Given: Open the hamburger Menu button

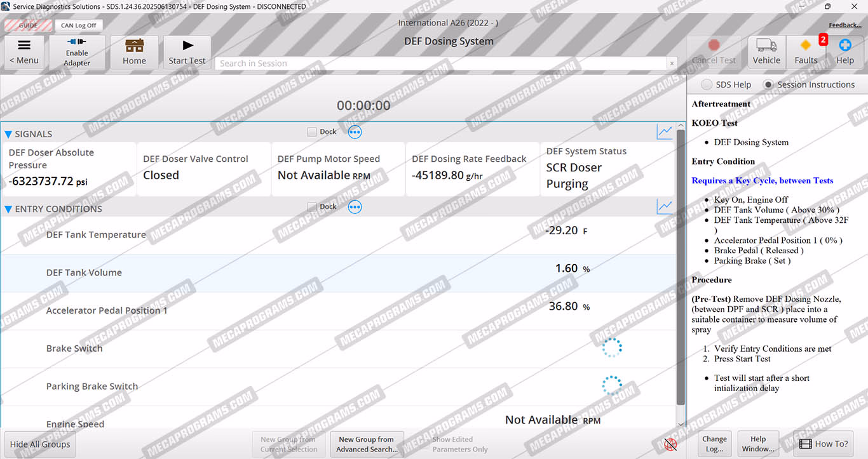Looking at the screenshot, I should pos(24,52).
